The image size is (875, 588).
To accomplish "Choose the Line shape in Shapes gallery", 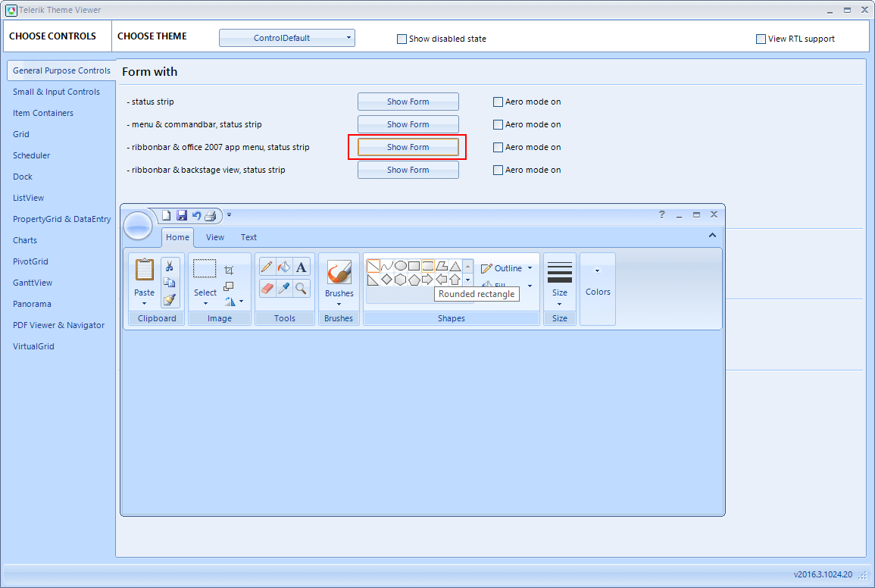I will coord(373,266).
